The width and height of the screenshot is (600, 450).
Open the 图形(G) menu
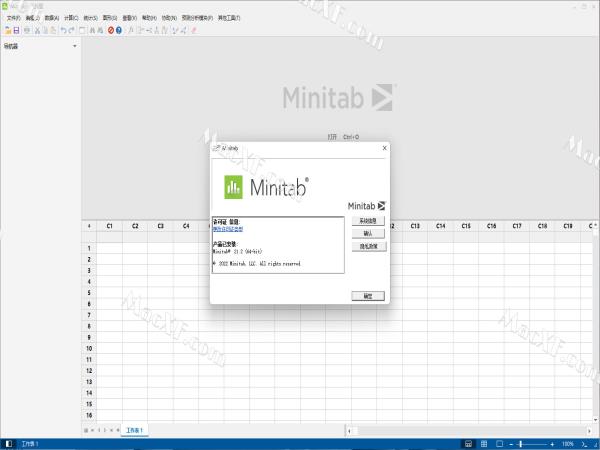point(110,18)
